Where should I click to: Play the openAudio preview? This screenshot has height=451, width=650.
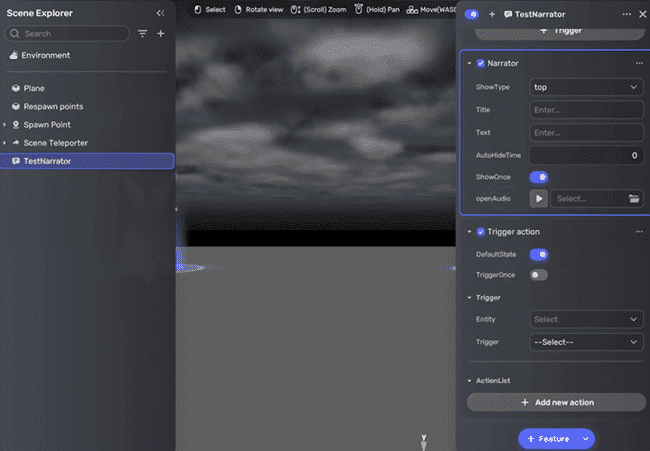coord(539,199)
